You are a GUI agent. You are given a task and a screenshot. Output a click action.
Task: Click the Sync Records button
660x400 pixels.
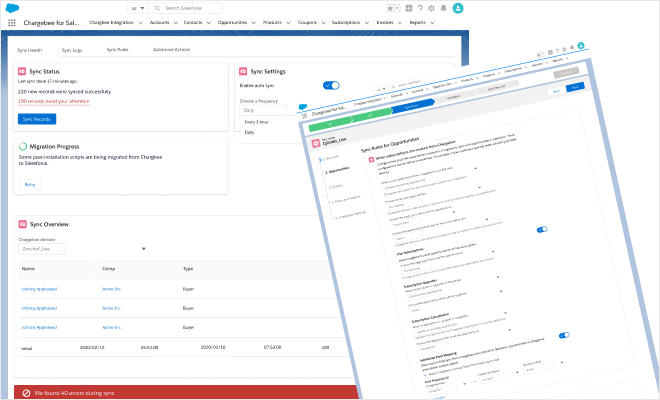37,119
